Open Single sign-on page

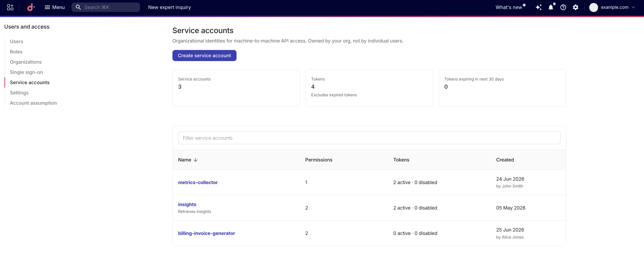tap(26, 72)
